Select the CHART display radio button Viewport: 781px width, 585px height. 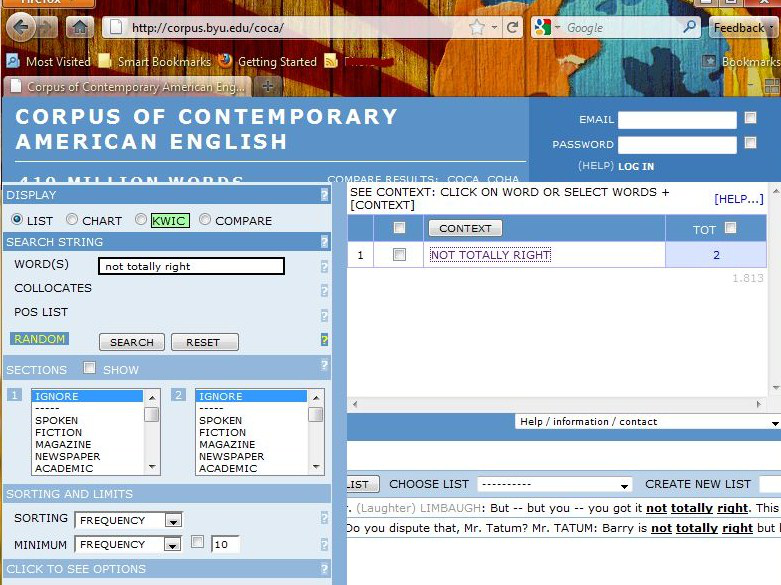point(72,220)
